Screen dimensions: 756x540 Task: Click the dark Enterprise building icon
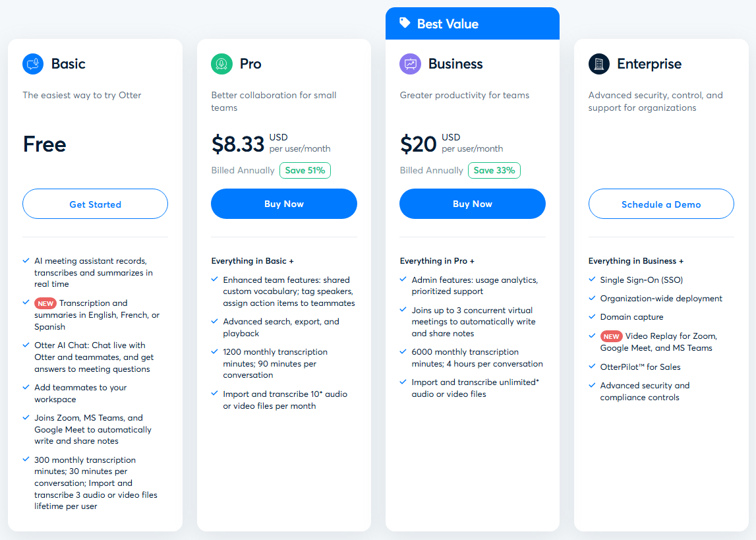pyautogui.click(x=598, y=64)
